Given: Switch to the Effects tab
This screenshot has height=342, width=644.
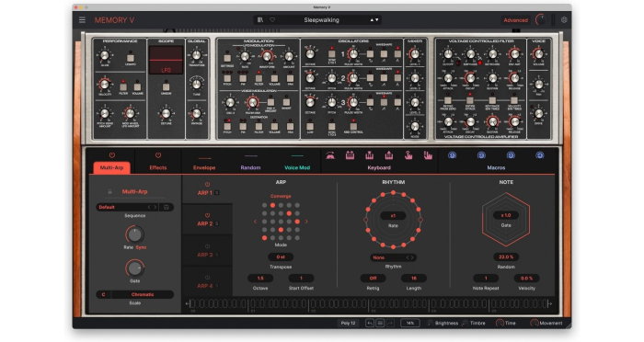Looking at the screenshot, I should pyautogui.click(x=158, y=167).
